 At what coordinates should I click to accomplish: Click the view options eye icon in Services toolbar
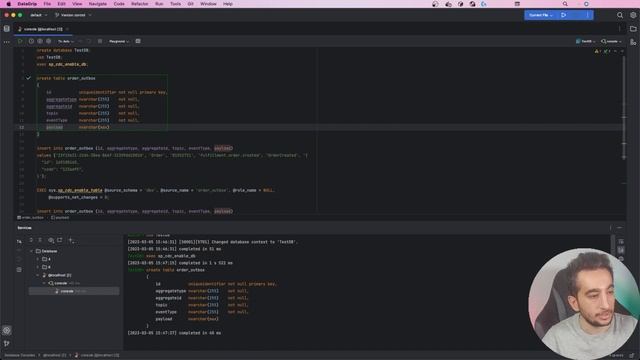[x=51, y=240]
